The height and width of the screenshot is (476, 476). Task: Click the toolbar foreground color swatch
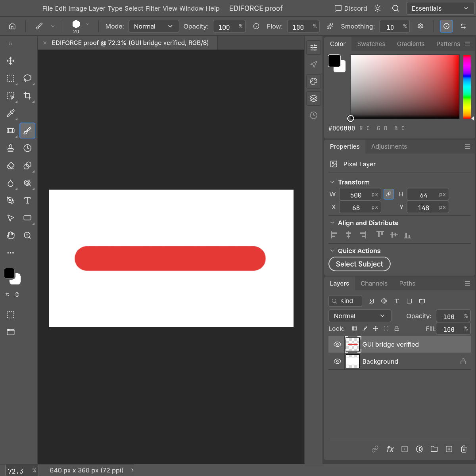pos(9,273)
